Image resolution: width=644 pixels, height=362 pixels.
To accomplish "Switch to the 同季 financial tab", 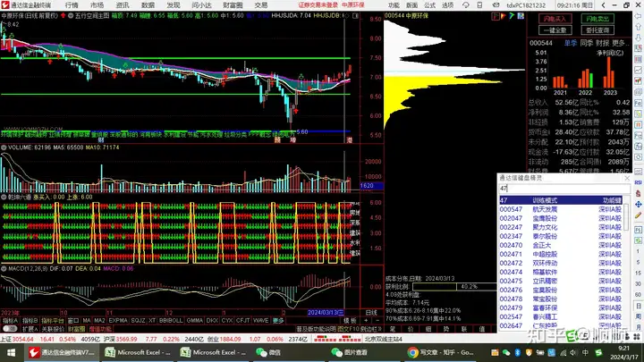I will (x=586, y=43).
